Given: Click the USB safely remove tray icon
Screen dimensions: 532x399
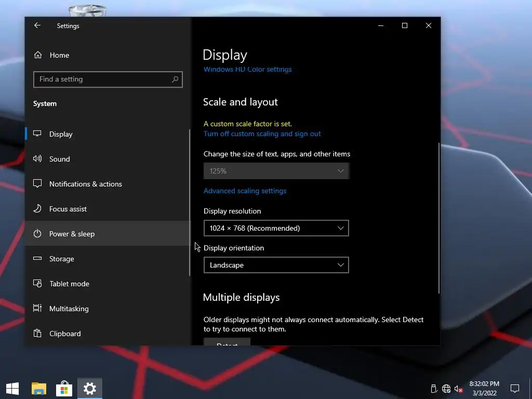Looking at the screenshot, I should [434, 389].
